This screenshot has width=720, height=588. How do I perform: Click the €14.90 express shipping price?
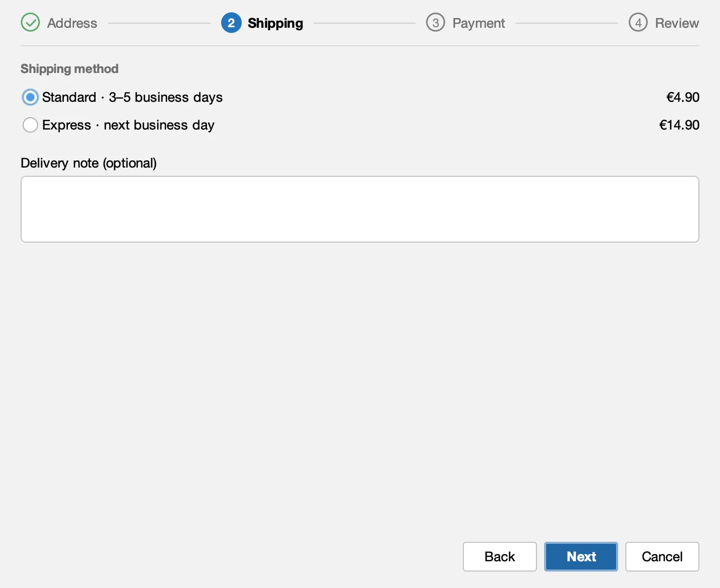coord(679,125)
